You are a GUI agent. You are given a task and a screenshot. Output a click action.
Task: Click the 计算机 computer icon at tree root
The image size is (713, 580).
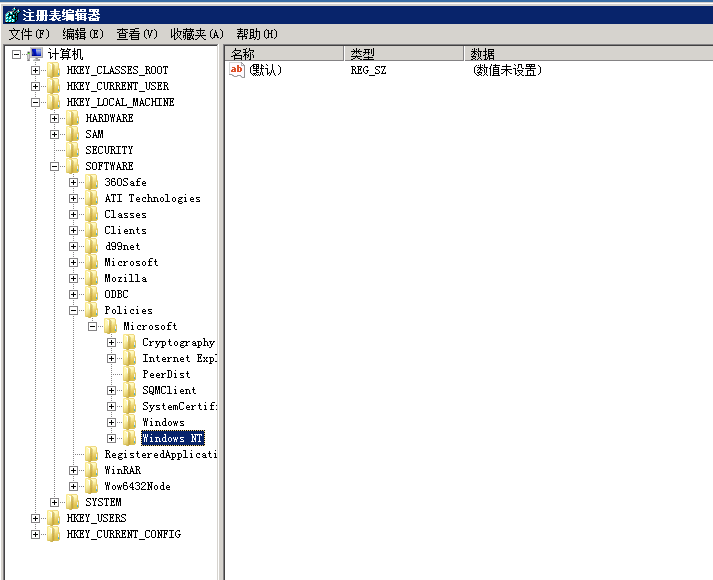(35, 54)
